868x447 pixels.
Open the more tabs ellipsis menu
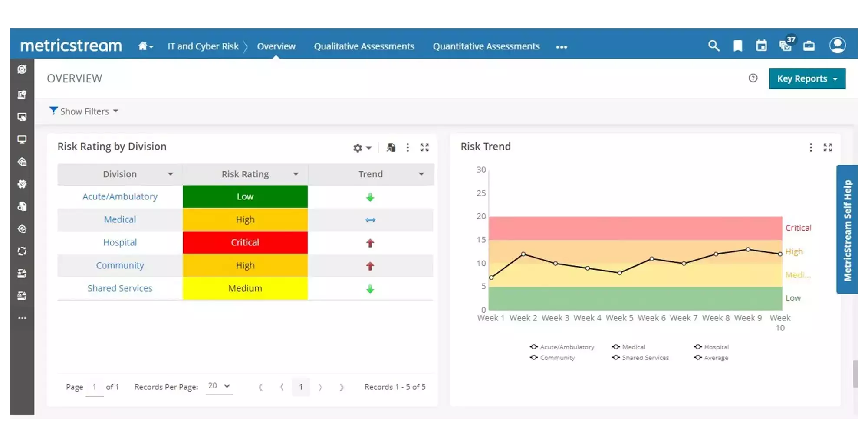[562, 47]
